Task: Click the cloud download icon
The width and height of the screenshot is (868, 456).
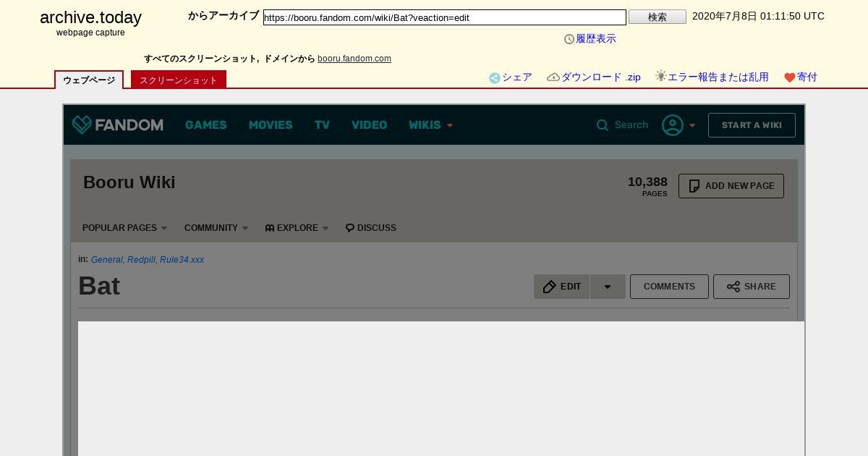Action: click(x=553, y=77)
